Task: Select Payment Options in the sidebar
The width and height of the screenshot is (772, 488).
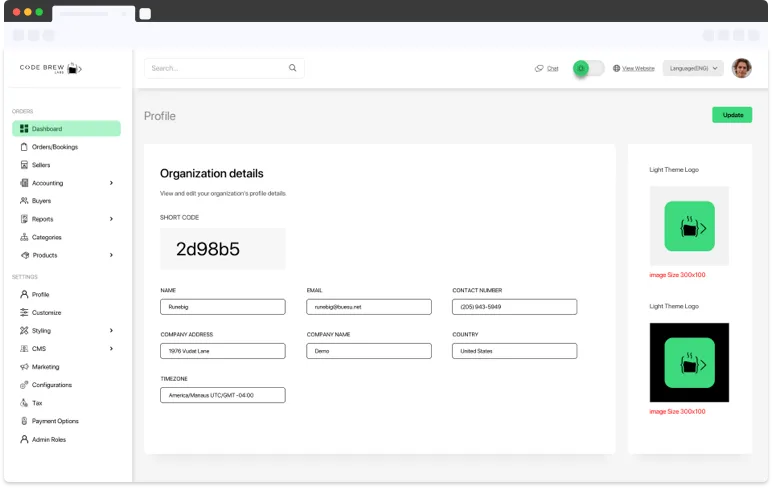Action: click(55, 421)
